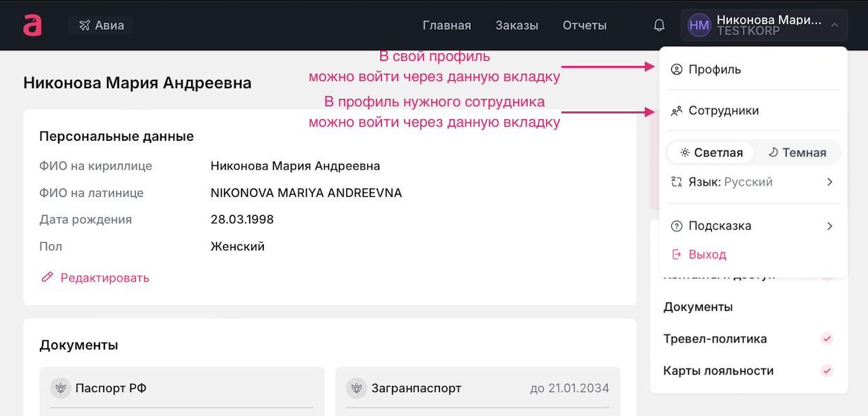Open Сотрудники from the user menu
This screenshot has height=416, width=868.
click(753, 111)
